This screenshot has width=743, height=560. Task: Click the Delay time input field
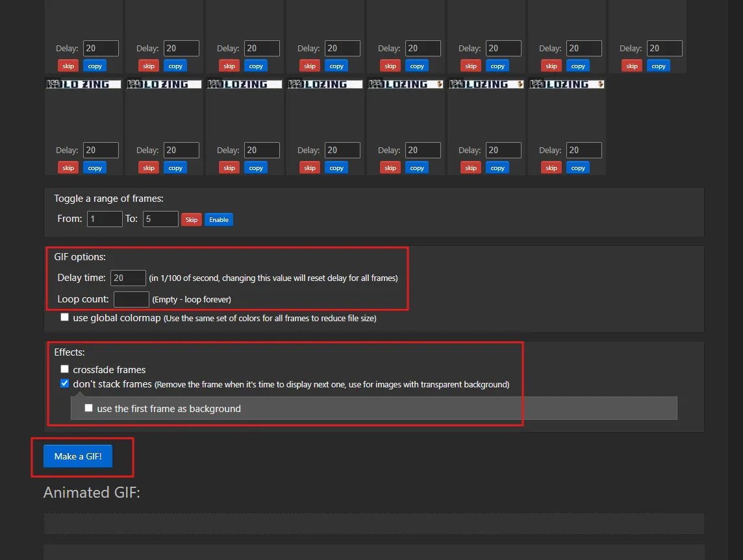[128, 278]
